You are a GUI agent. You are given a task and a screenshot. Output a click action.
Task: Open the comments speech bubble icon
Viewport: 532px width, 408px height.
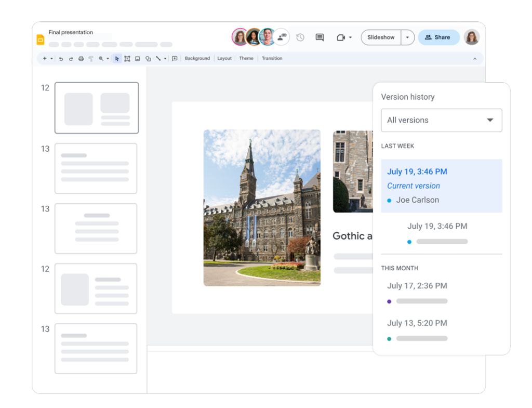(x=320, y=37)
